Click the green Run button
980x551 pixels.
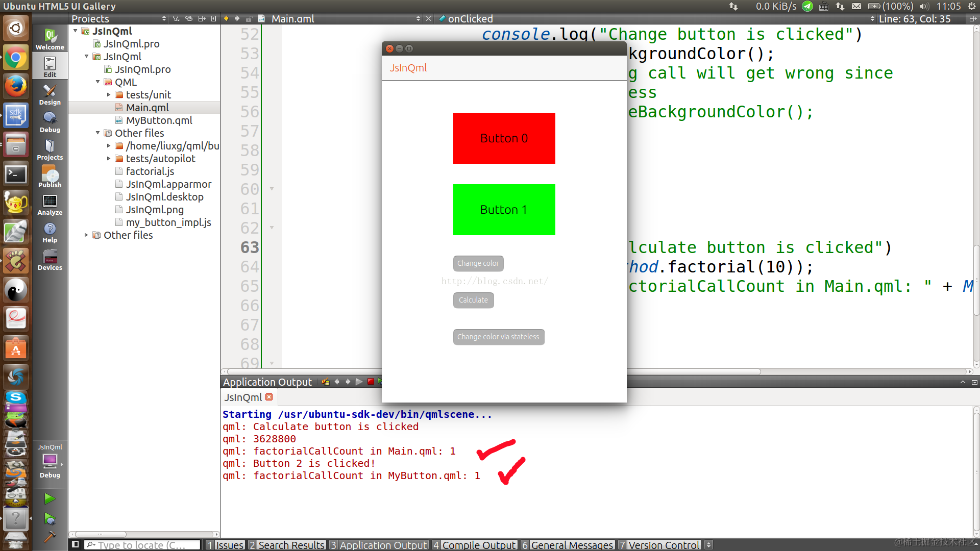[50, 498]
